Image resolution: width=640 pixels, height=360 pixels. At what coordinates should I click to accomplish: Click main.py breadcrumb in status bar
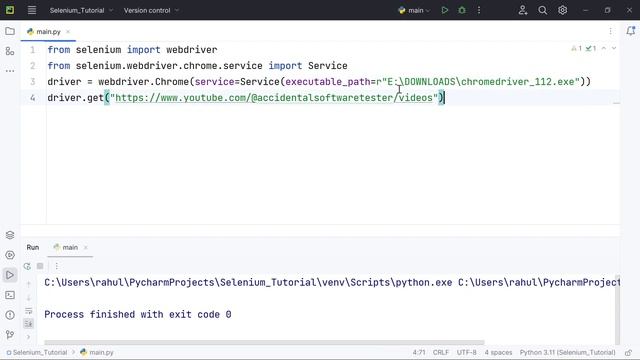click(x=97, y=352)
